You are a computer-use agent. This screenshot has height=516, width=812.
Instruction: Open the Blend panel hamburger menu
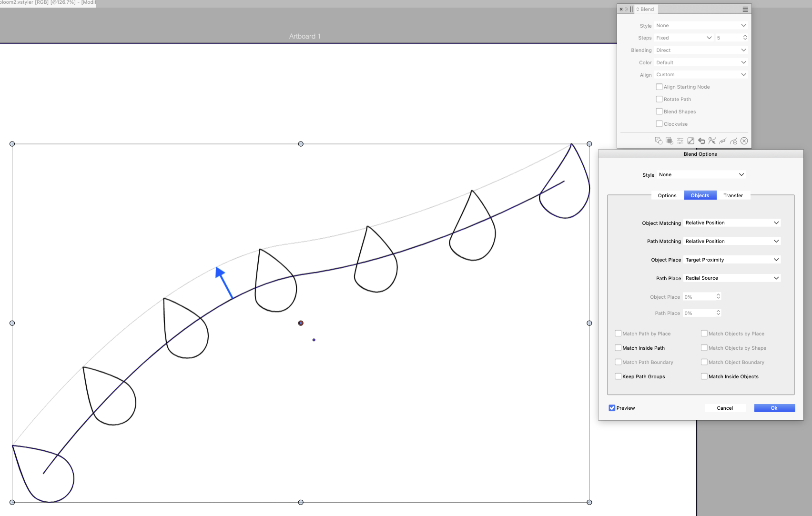745,10
